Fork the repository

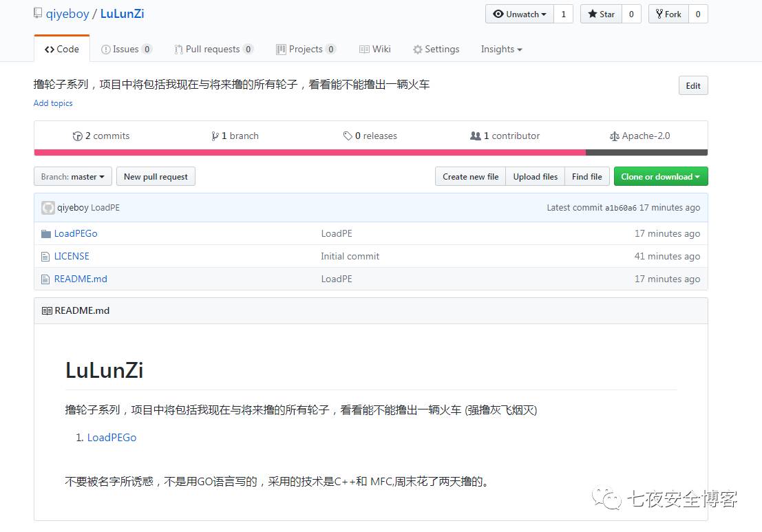[668, 14]
